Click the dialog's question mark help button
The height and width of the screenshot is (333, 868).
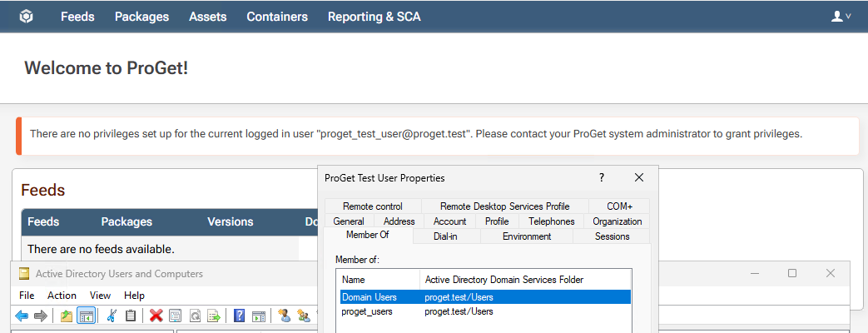coord(602,178)
